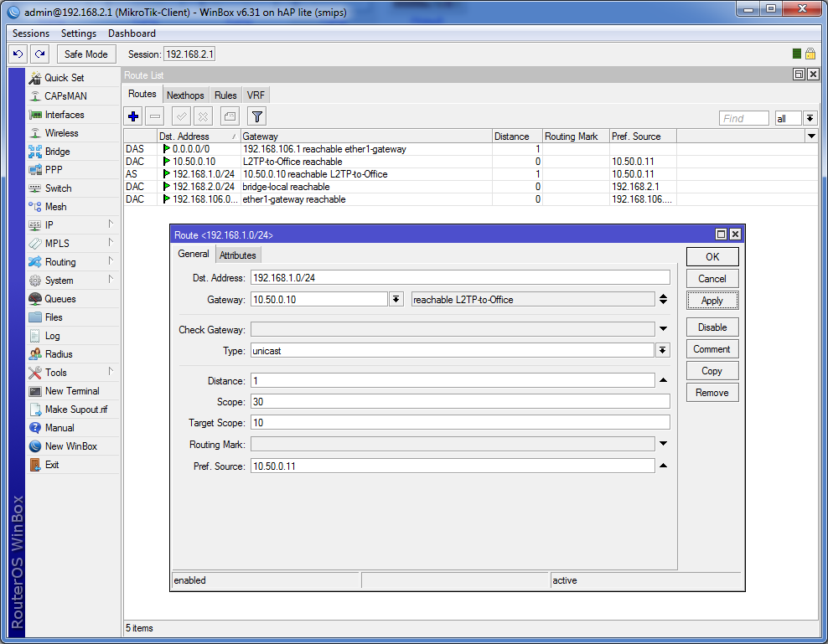Click the undo arrow icon
The height and width of the screenshot is (644, 828).
[18, 54]
